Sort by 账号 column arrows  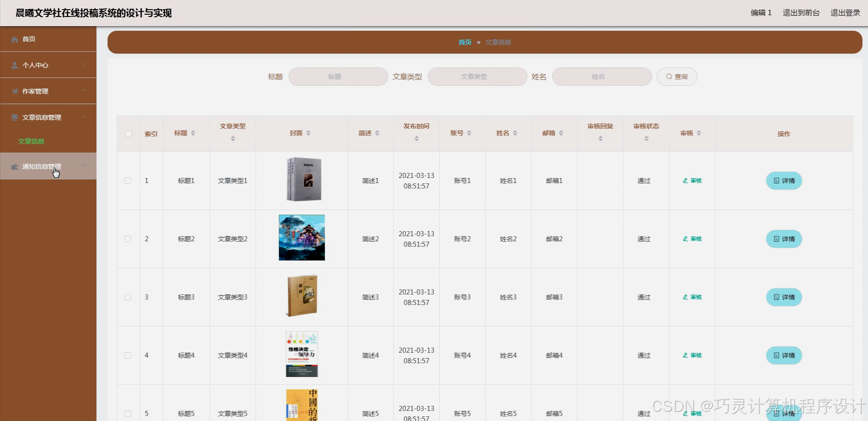coord(469,133)
